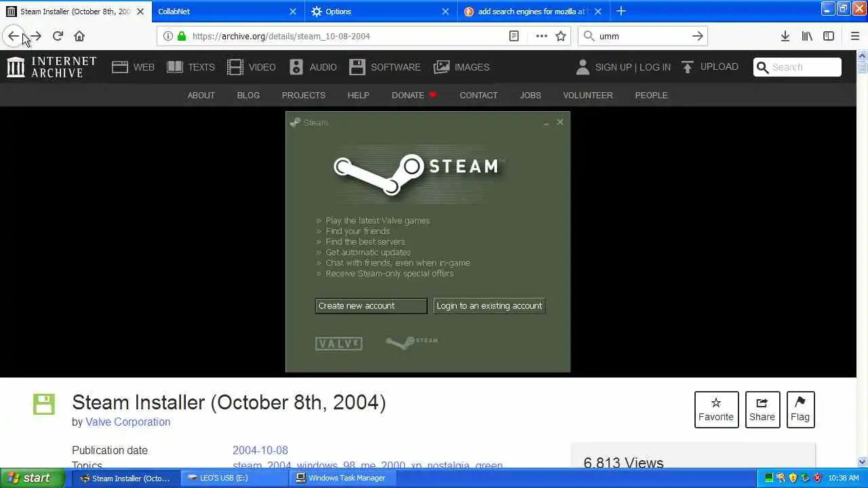
Task: Open the SOFTWARE media section
Action: point(384,67)
